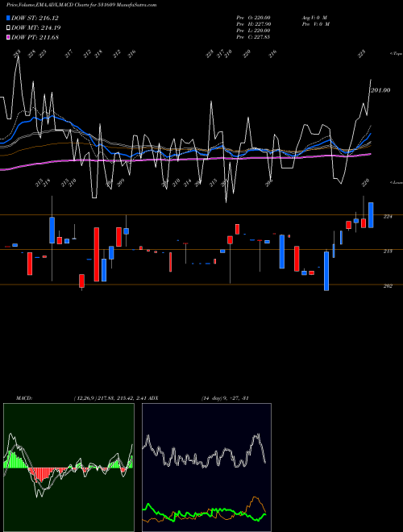Screen dimensions: 403x532
Task: Click the 224 price axis label
Action: (x=388, y=217)
